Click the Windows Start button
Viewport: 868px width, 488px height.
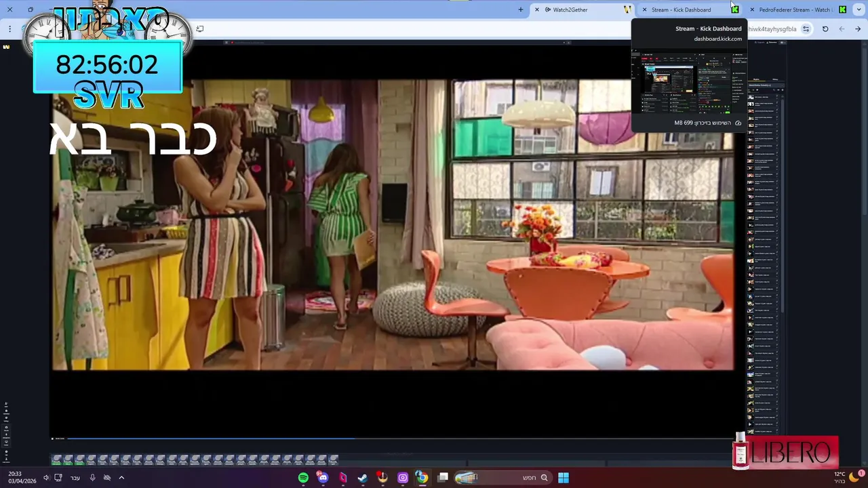click(564, 478)
